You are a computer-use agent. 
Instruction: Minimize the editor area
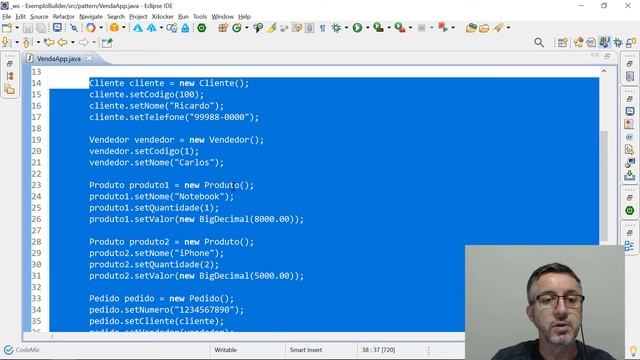[x=594, y=56]
